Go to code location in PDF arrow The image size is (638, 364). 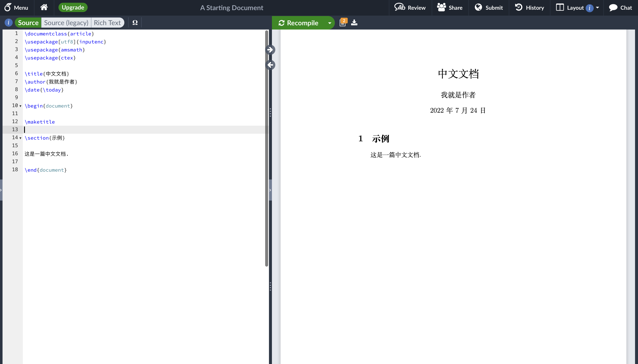[270, 50]
